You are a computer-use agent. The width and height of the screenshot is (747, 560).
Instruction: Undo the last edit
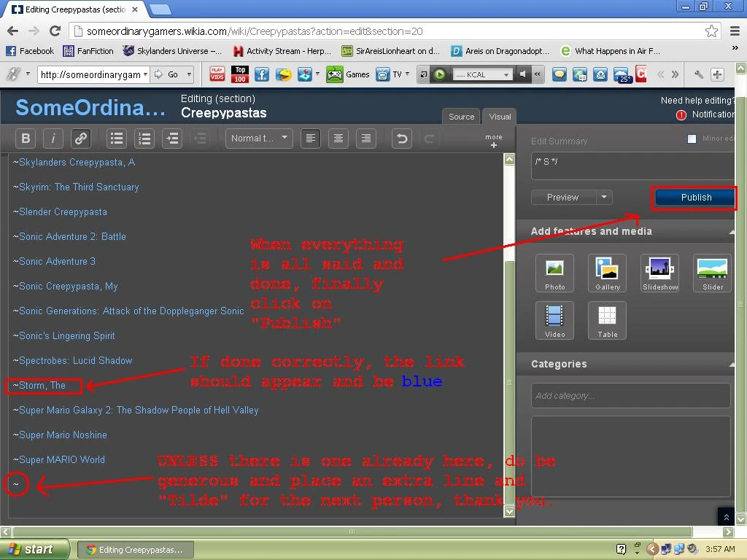tap(402, 139)
